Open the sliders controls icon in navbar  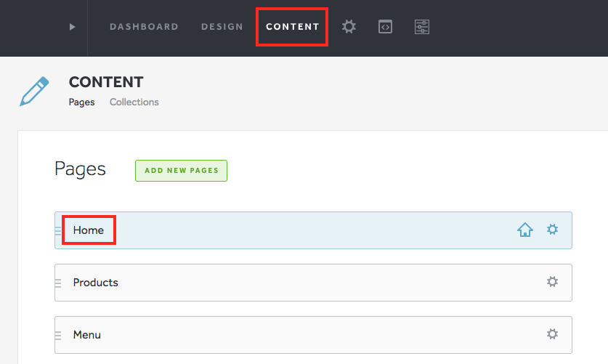422,27
